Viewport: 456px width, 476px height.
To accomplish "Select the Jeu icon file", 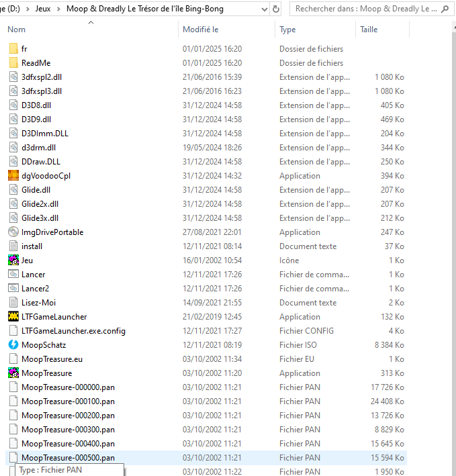I will pos(13,260).
